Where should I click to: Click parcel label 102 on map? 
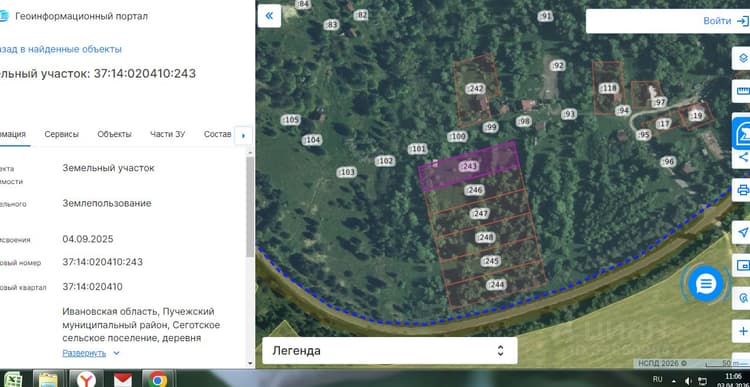tap(385, 161)
